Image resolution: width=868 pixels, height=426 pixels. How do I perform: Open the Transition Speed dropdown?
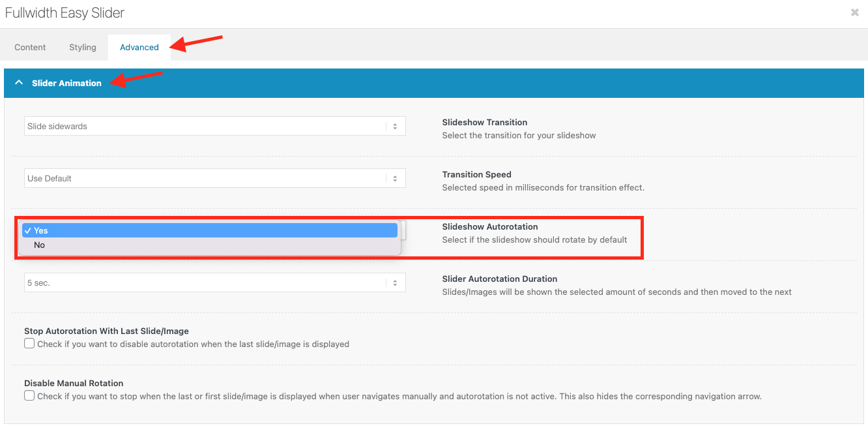pos(215,178)
